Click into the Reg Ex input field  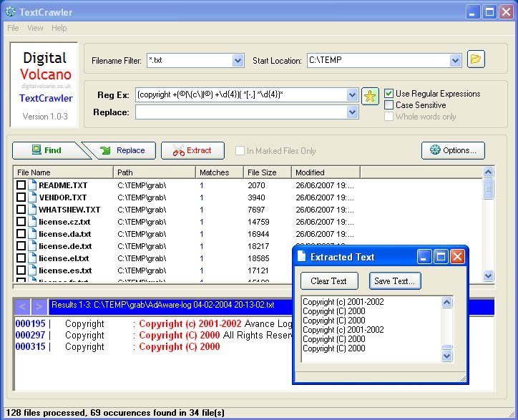click(241, 95)
